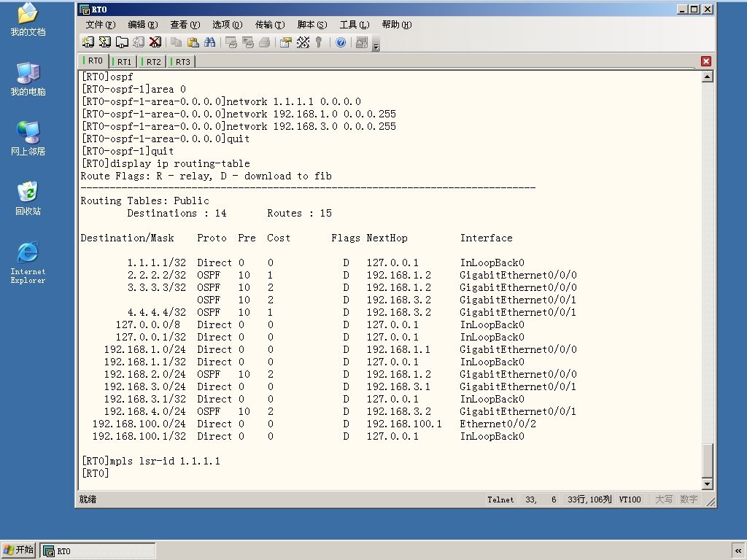The height and width of the screenshot is (560, 747).
Task: Switch to the RT1 session tab
Action: (123, 61)
